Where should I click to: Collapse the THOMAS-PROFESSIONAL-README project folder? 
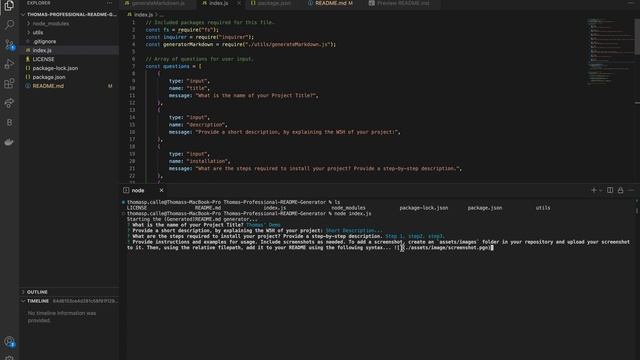click(x=69, y=14)
